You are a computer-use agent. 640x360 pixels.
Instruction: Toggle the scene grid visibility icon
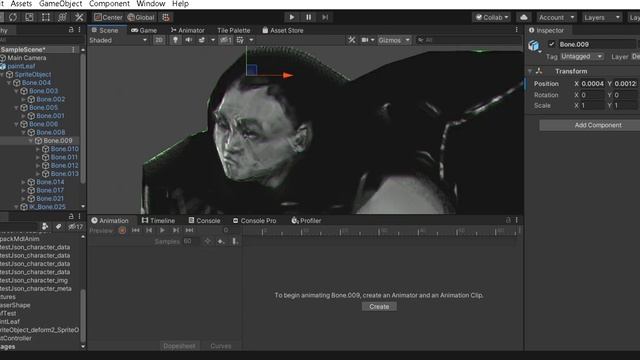pyautogui.click(x=240, y=40)
